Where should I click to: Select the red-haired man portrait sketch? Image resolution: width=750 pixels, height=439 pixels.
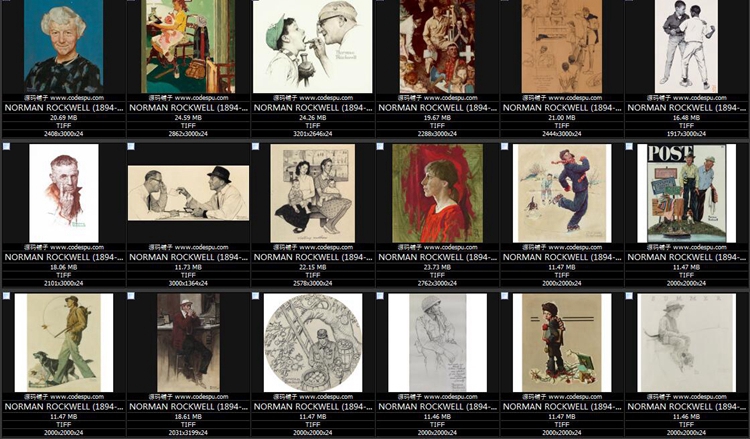[x=64, y=193]
